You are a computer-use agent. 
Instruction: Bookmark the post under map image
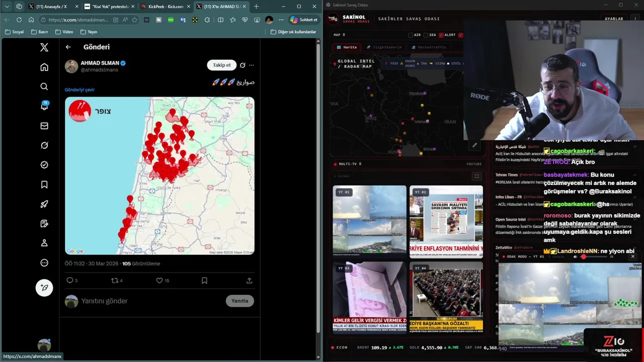click(204, 281)
